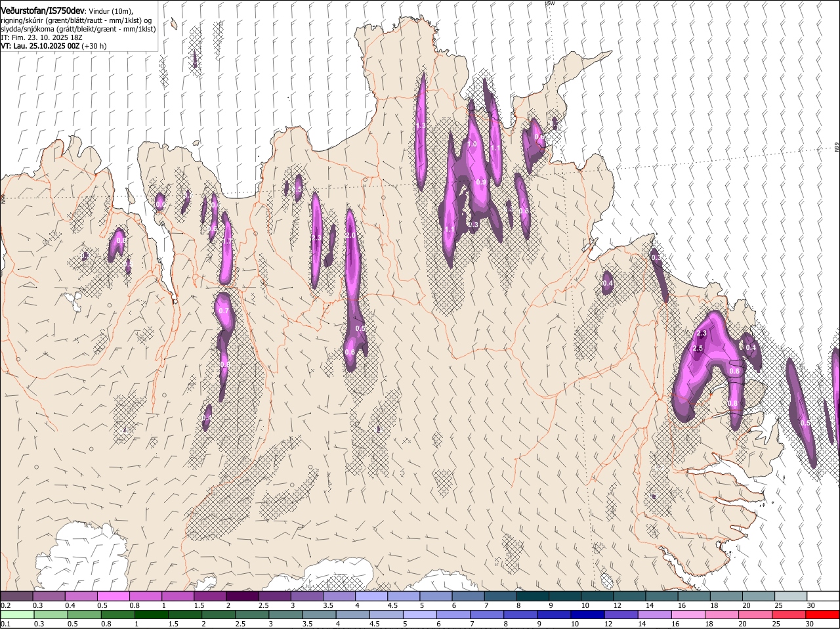Click the "VT: Lau. 25.10.2025 00Z (+30 h)" line
Viewport: 840px width, 629px height.
point(54,47)
